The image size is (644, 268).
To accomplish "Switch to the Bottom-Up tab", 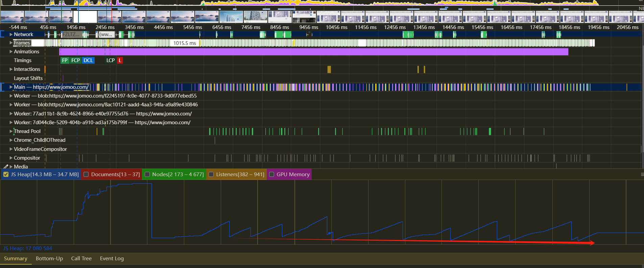I will (49, 259).
